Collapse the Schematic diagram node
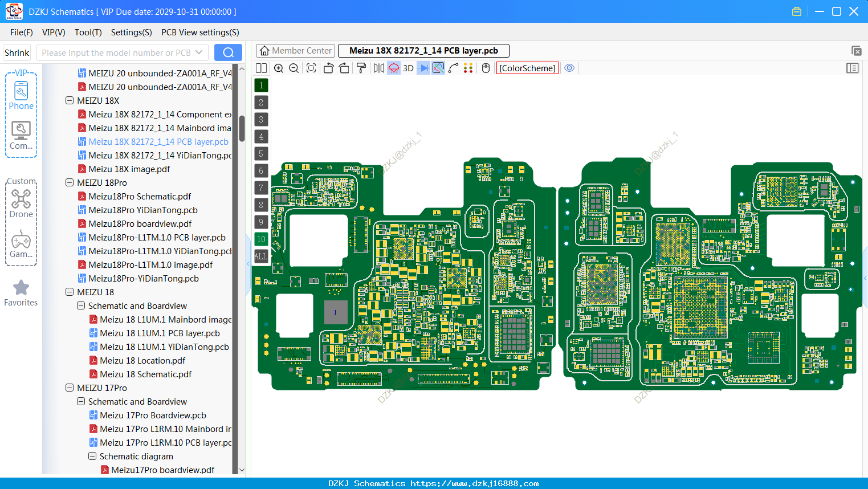868x489 pixels. 92,456
